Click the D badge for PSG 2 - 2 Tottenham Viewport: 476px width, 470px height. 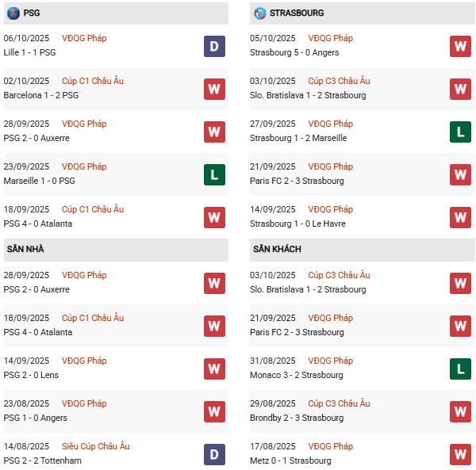pyautogui.click(x=214, y=454)
